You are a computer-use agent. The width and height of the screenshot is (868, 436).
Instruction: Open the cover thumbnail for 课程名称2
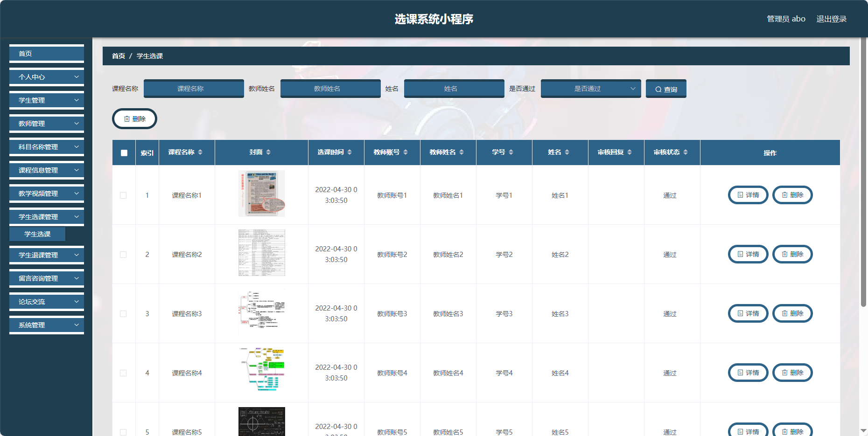(x=262, y=253)
